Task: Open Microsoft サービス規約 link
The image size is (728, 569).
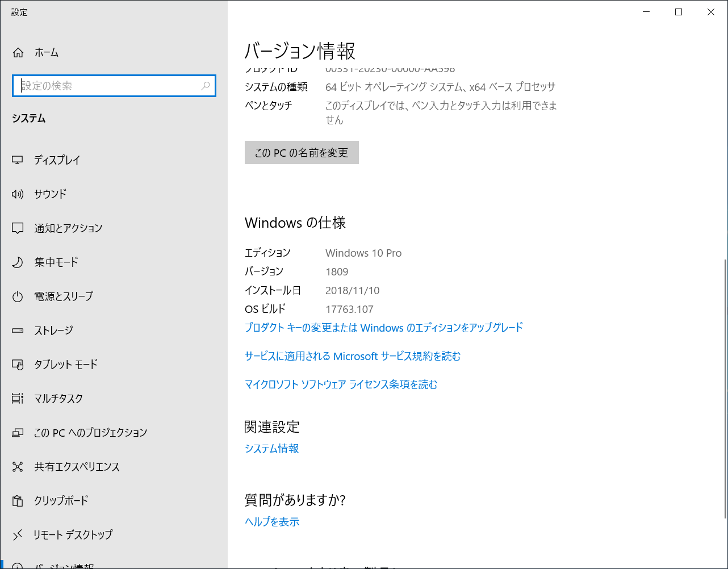Action: click(352, 356)
